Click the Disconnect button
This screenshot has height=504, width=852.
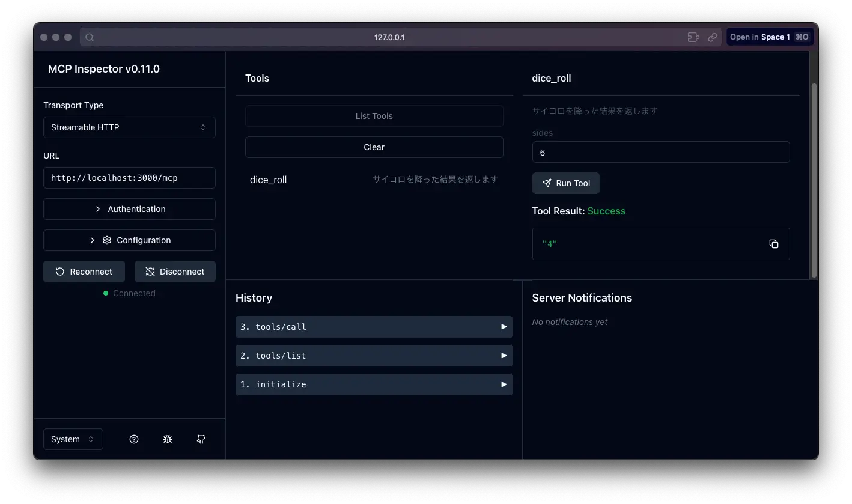175,272
